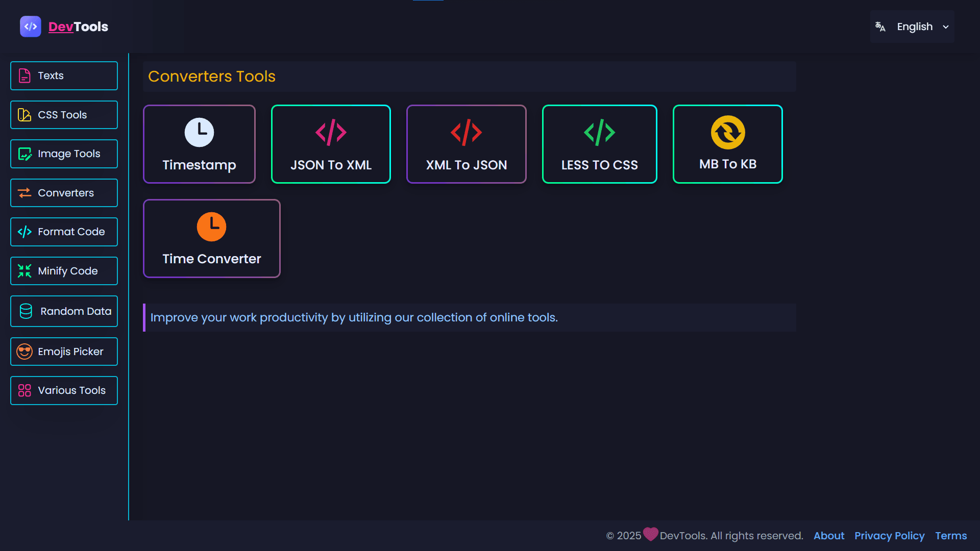Screen dimensions: 980x551
Task: Click the clock icon on Timestamp card
Action: [x=199, y=132]
